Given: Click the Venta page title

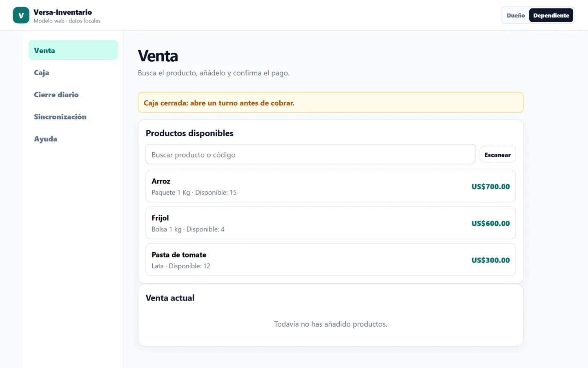Looking at the screenshot, I should tap(158, 56).
